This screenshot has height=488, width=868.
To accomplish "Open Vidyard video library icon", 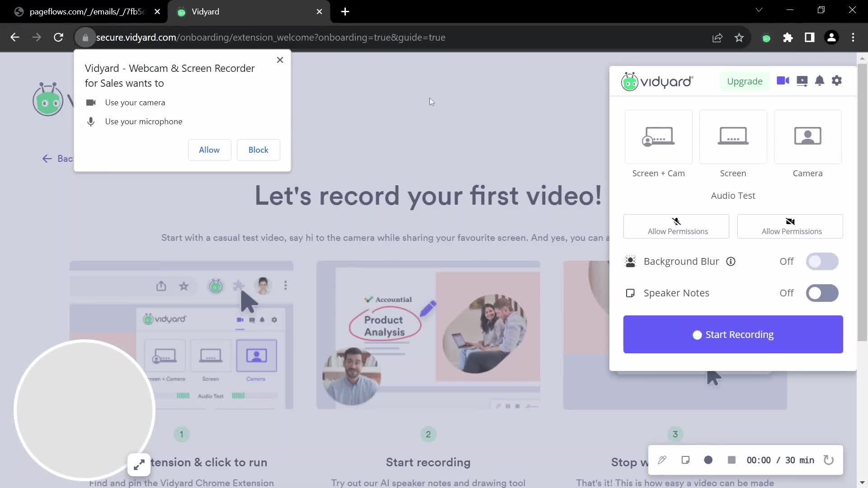I will pos(802,81).
